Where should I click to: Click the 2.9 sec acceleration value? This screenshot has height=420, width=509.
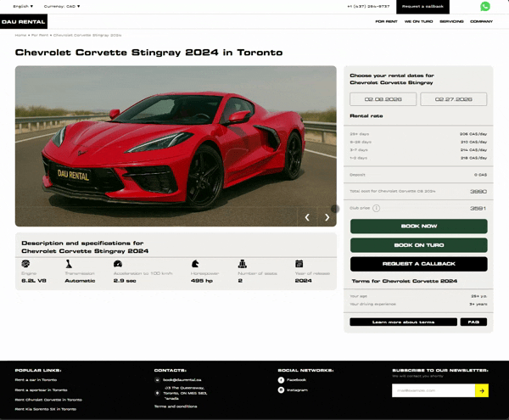pyautogui.click(x=125, y=281)
